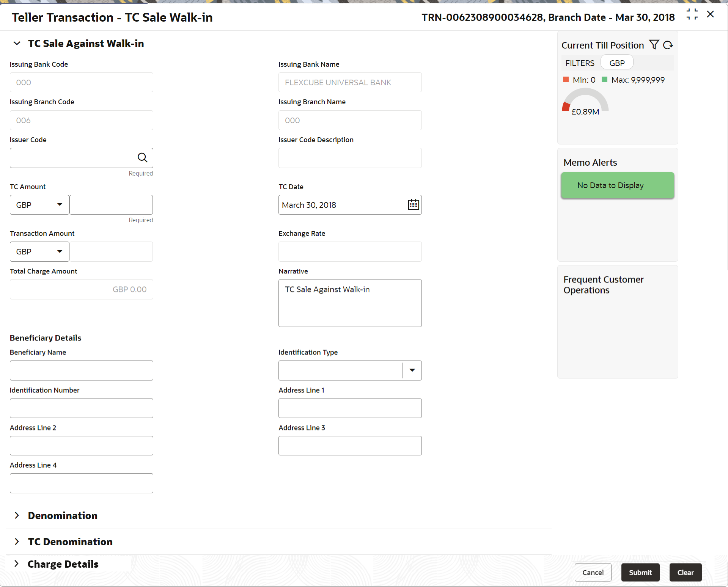Refresh the Current Till Position panel
Viewport: 728px width, 587px height.
[x=668, y=45]
